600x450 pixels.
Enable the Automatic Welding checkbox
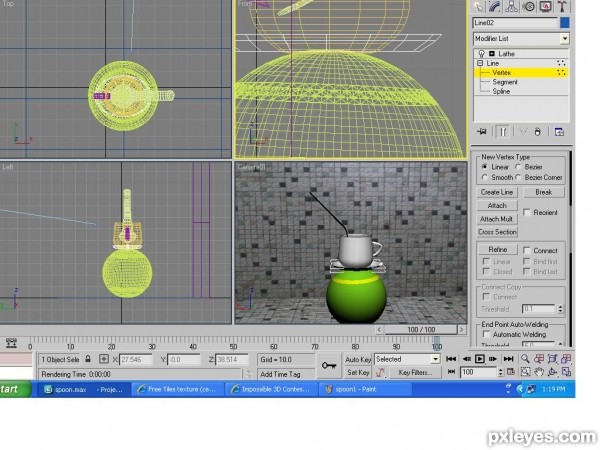(x=486, y=334)
